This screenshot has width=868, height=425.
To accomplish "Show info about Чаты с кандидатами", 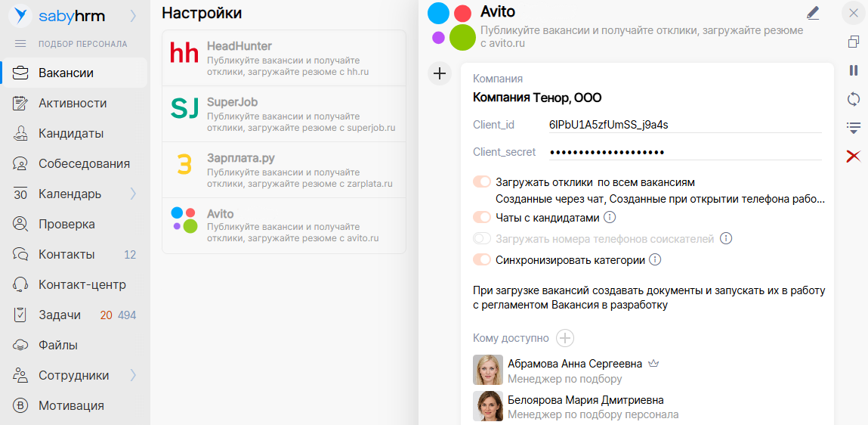I will tap(610, 218).
